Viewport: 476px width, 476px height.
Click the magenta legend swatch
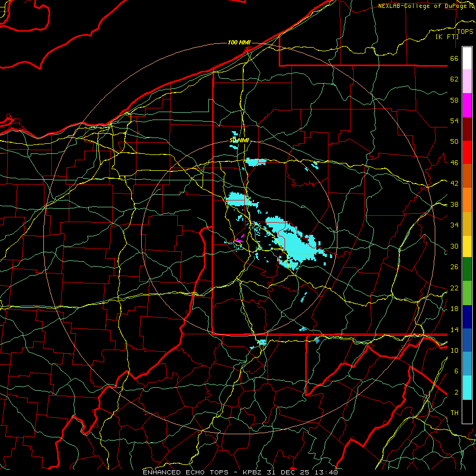coord(467,105)
